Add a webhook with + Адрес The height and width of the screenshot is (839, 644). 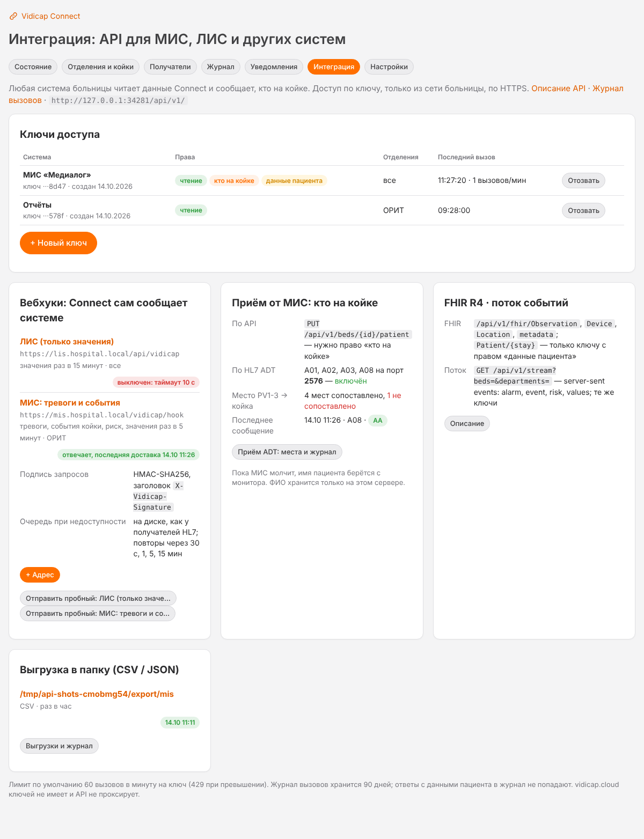tap(40, 575)
